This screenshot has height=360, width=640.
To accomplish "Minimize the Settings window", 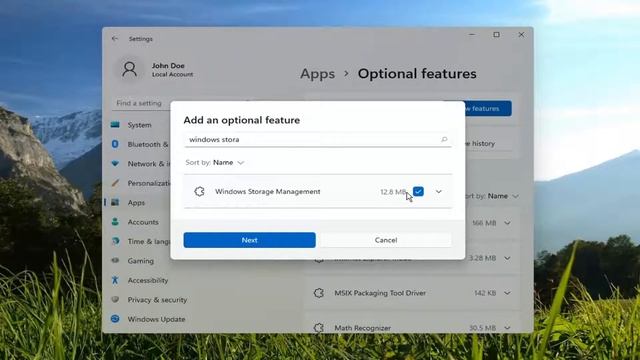I will pos(472,35).
